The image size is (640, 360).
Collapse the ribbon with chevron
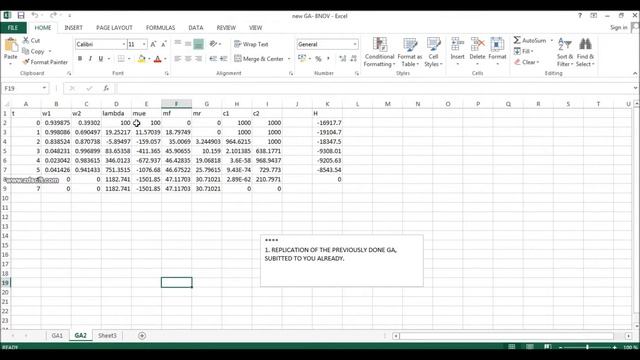(x=635, y=73)
